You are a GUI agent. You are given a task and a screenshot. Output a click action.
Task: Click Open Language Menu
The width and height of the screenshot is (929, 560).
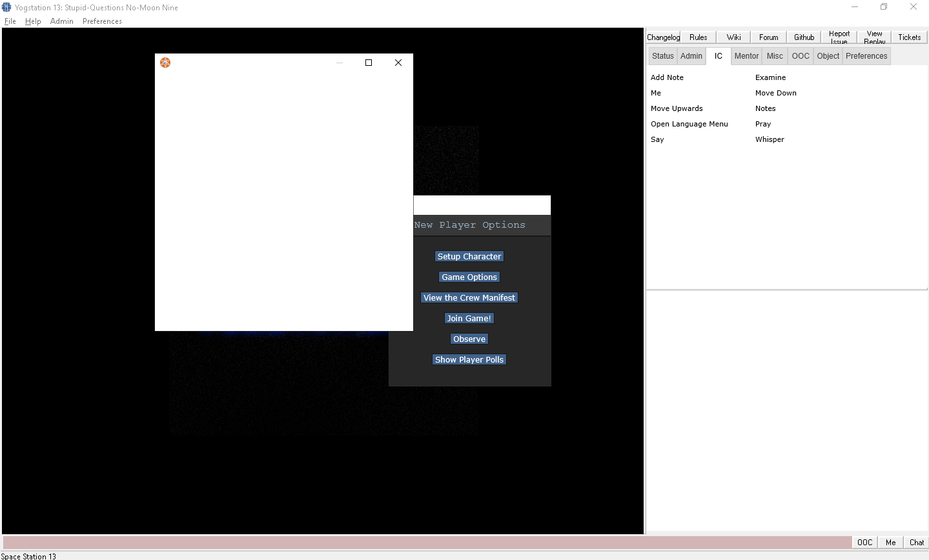click(x=689, y=124)
